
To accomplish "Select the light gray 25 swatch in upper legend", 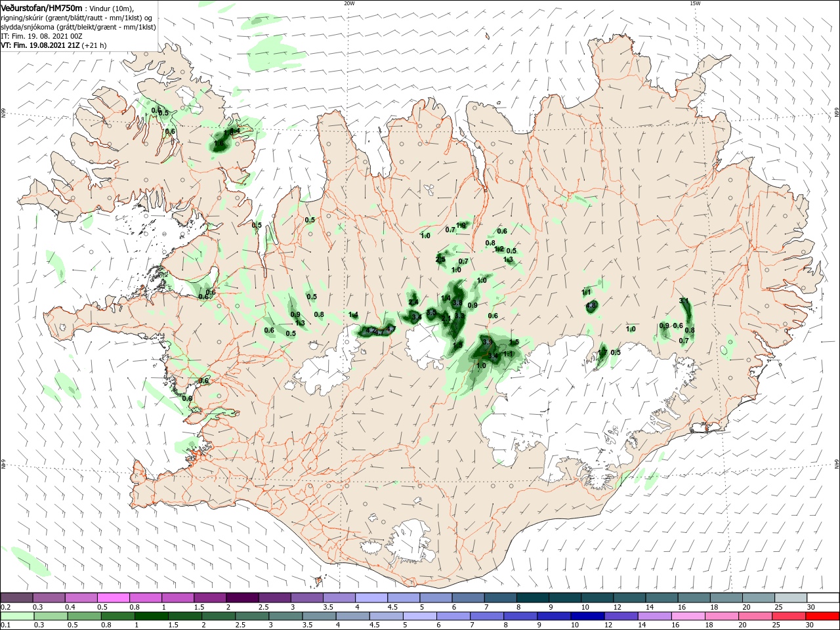I will (x=791, y=597).
